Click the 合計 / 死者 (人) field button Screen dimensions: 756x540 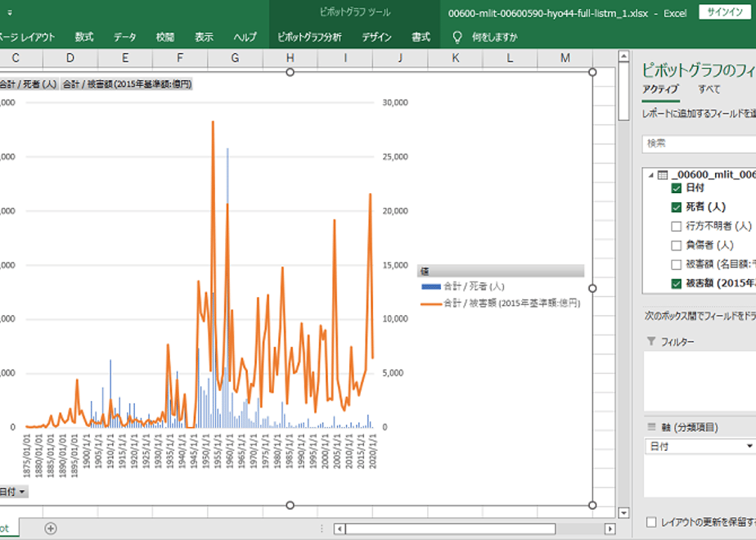coord(29,84)
